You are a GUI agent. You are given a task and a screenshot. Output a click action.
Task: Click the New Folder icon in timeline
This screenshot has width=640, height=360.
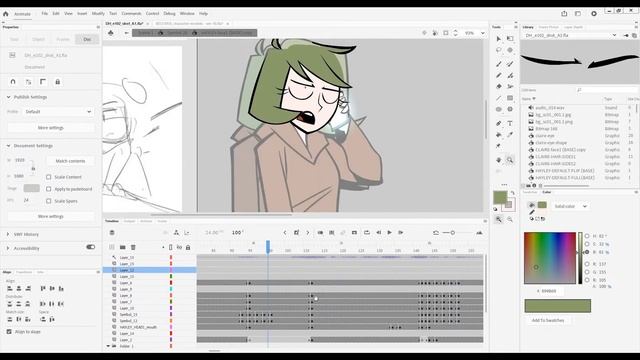[122, 247]
